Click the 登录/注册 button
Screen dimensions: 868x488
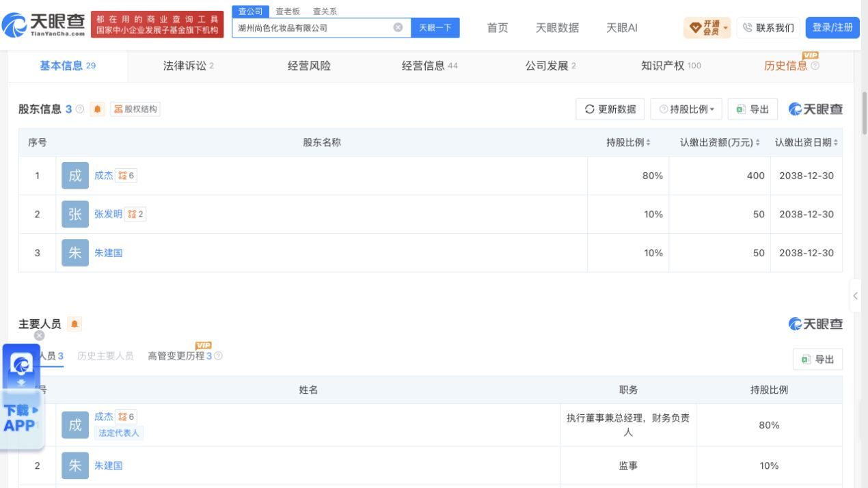click(832, 28)
